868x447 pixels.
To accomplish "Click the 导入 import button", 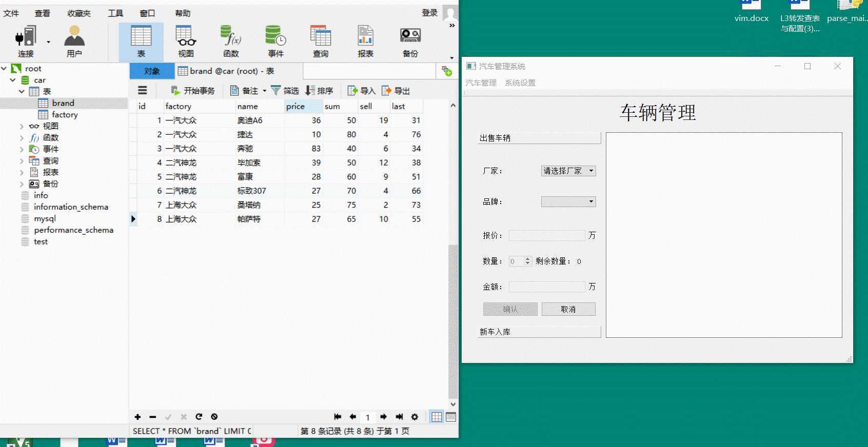I will [362, 91].
